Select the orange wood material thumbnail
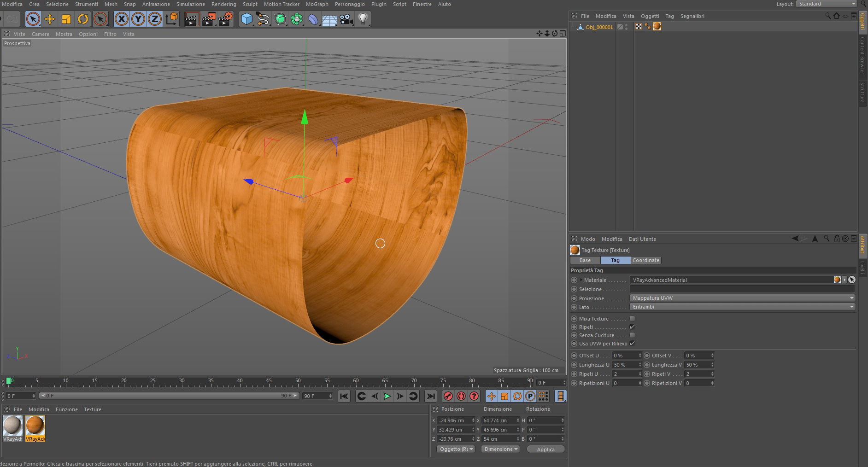 click(35, 426)
